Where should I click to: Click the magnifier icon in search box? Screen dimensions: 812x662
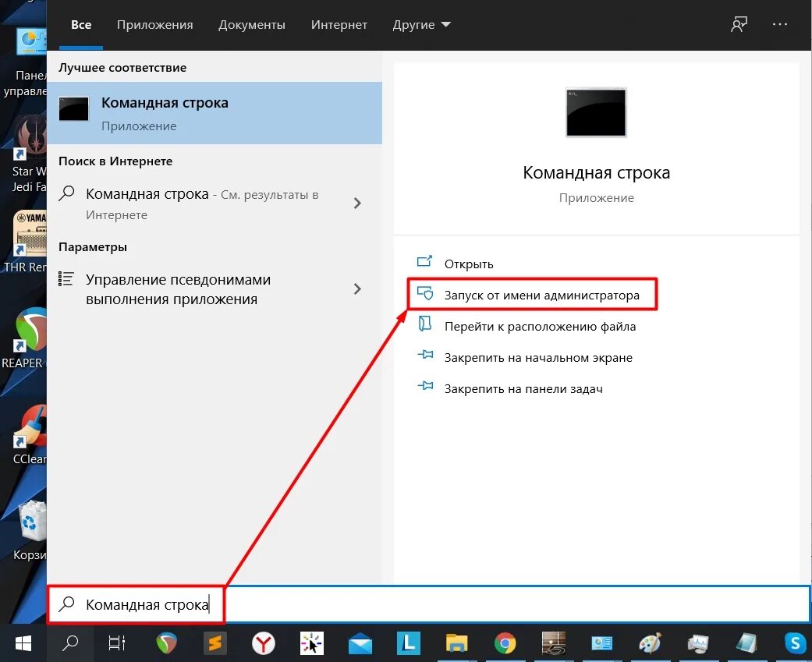pyautogui.click(x=67, y=604)
